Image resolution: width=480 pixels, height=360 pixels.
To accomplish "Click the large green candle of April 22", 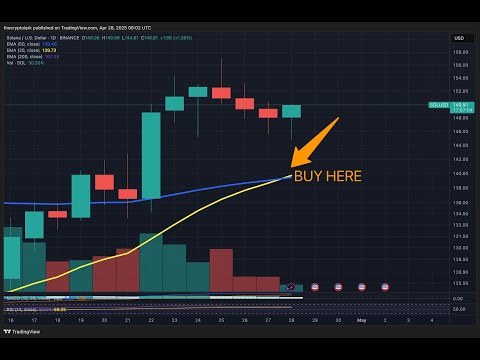I will tap(151, 155).
